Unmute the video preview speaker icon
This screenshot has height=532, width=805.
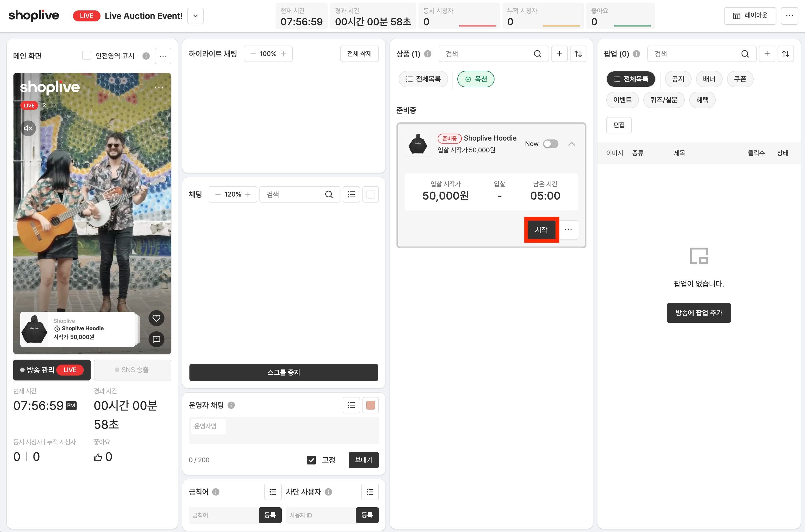(x=28, y=128)
